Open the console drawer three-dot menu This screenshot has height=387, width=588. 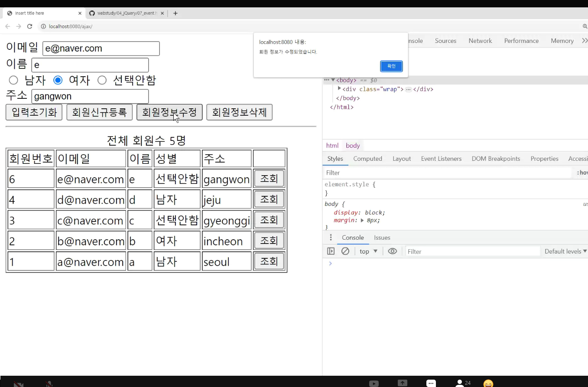(x=331, y=237)
